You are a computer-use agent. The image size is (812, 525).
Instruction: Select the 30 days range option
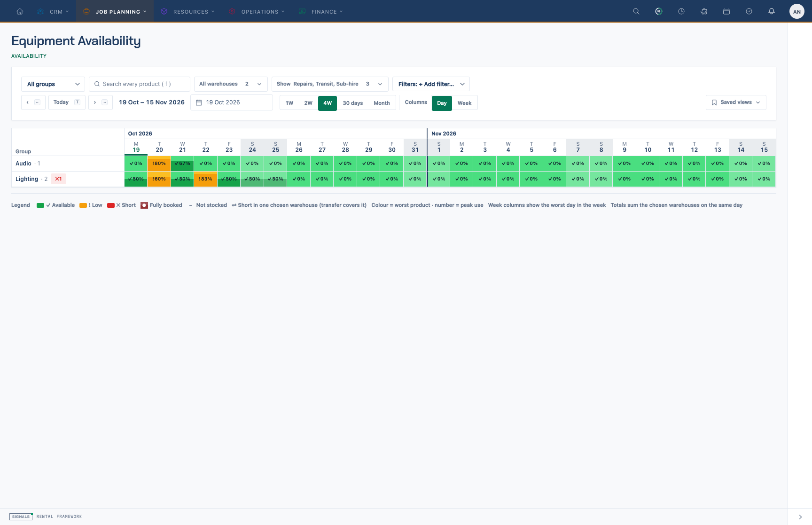tap(353, 103)
